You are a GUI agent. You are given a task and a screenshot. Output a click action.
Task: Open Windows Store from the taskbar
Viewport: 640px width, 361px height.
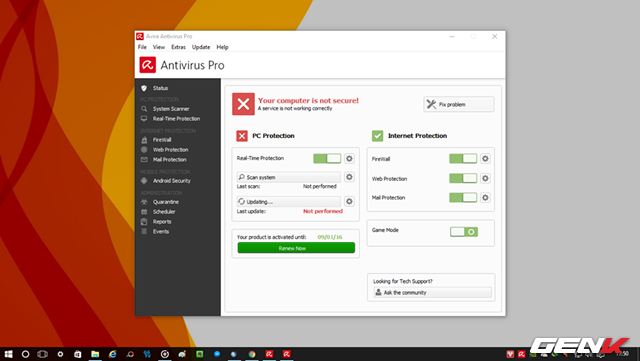(x=78, y=354)
